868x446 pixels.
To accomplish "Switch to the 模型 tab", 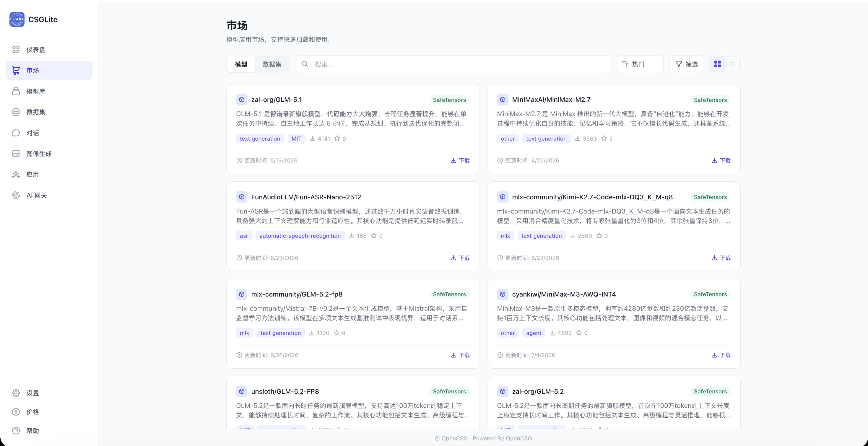I will point(241,64).
